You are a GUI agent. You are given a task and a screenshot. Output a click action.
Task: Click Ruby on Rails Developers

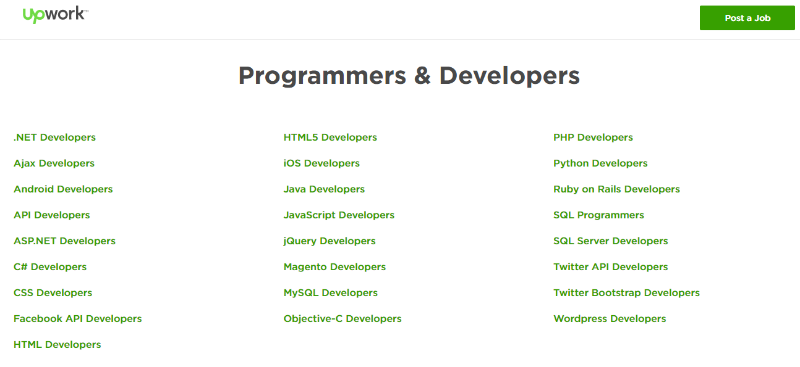pos(617,189)
